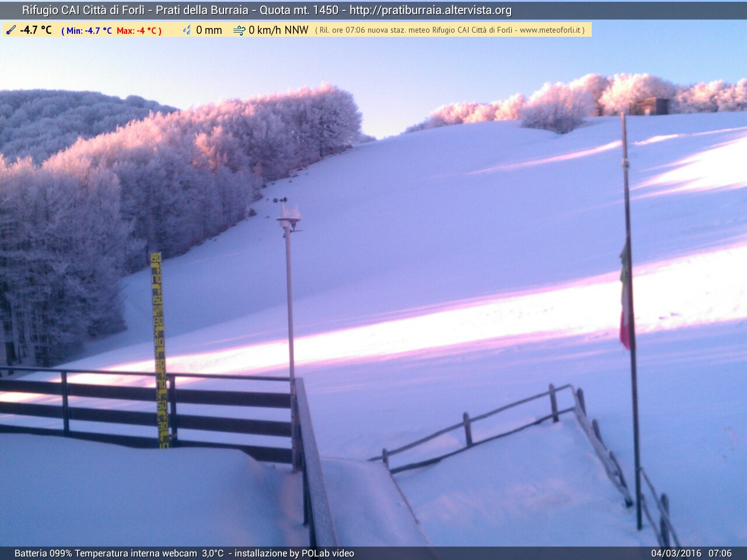Click the yellow snow depth gauge
Screen dimensions: 747x560
point(159,350)
